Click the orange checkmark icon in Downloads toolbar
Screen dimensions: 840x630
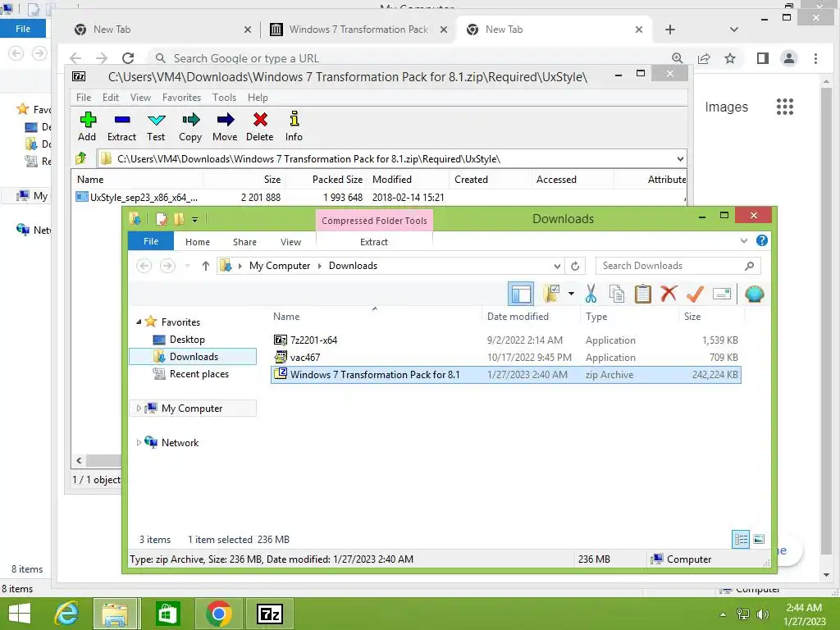(x=695, y=294)
